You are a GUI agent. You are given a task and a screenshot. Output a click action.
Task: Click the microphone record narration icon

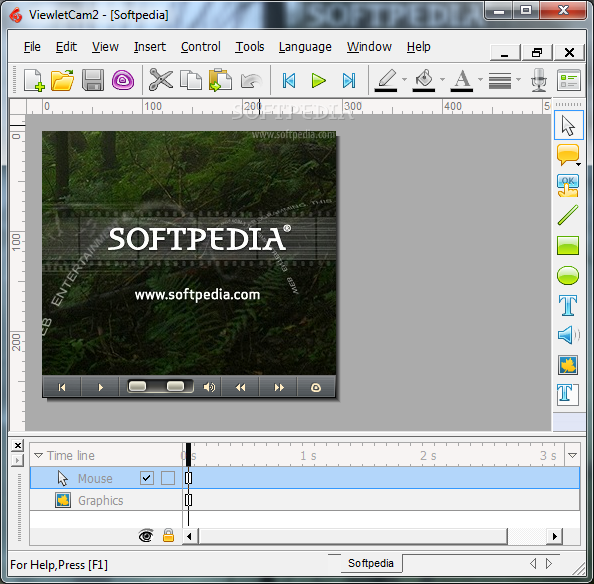[538, 80]
